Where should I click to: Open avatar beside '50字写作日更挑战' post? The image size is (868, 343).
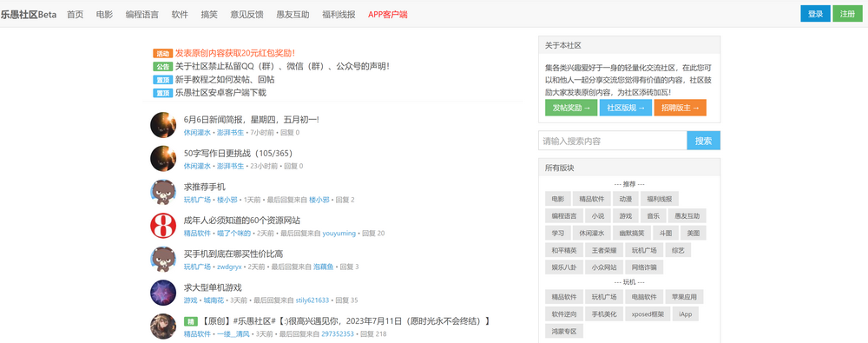tap(163, 159)
